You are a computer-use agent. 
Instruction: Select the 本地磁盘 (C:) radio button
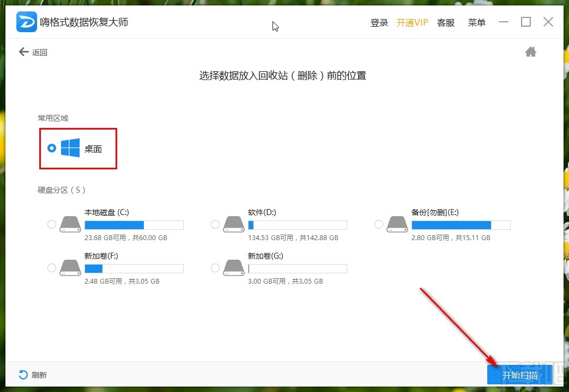[51, 224]
